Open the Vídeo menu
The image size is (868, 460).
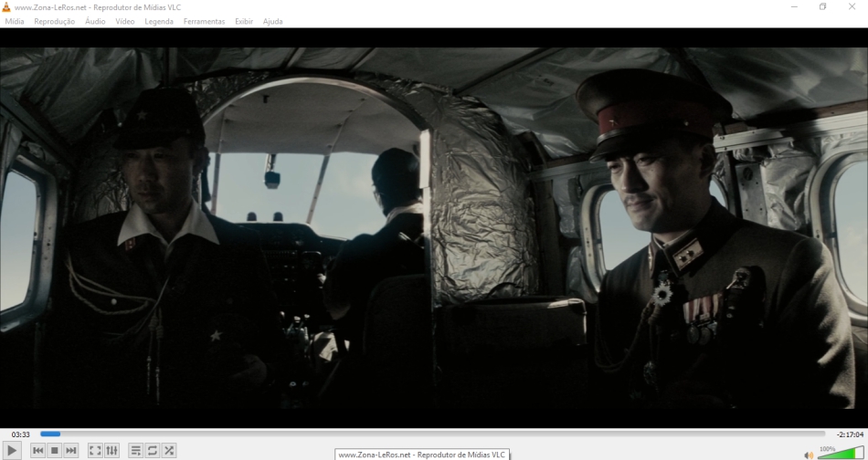click(124, 22)
